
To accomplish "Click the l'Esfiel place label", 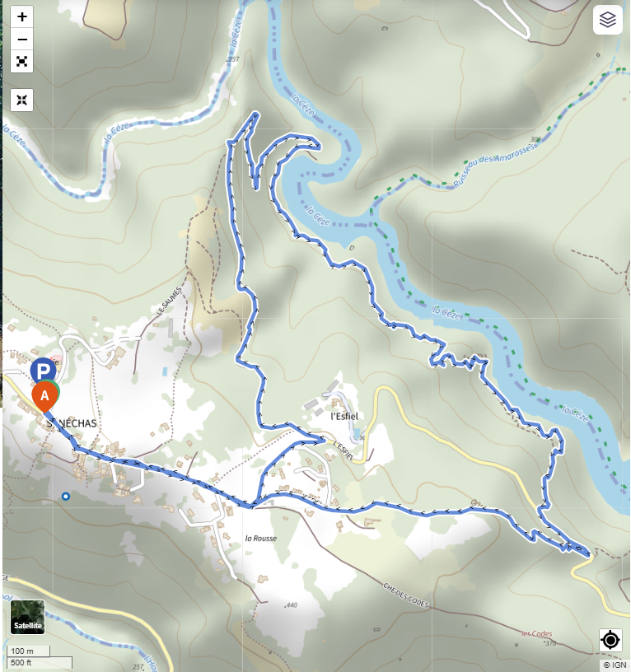I will click(x=344, y=416).
